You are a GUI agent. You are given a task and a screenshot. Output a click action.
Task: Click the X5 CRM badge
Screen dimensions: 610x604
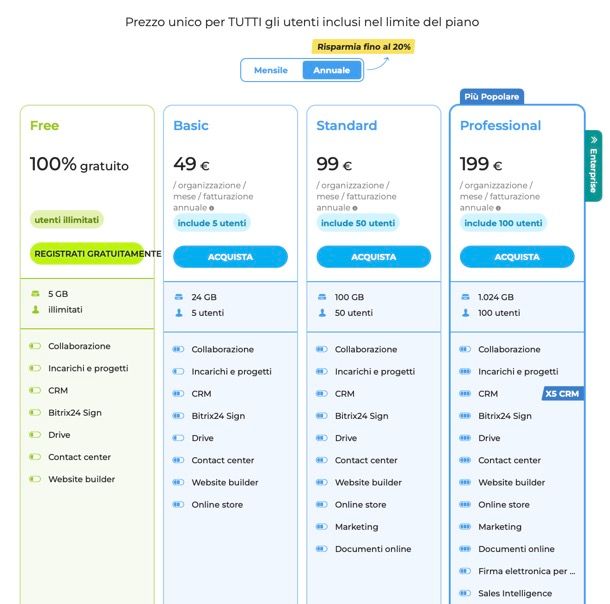pos(563,394)
